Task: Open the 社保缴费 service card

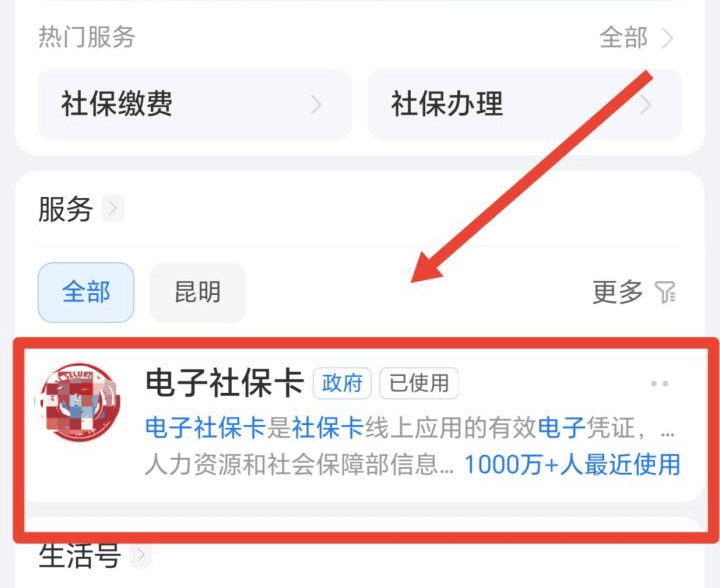Action: pos(195,104)
